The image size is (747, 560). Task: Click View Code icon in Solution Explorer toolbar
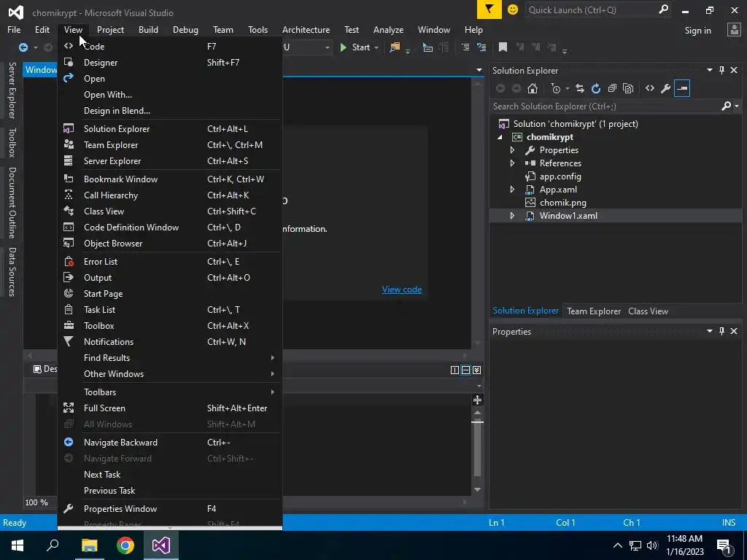pos(650,88)
